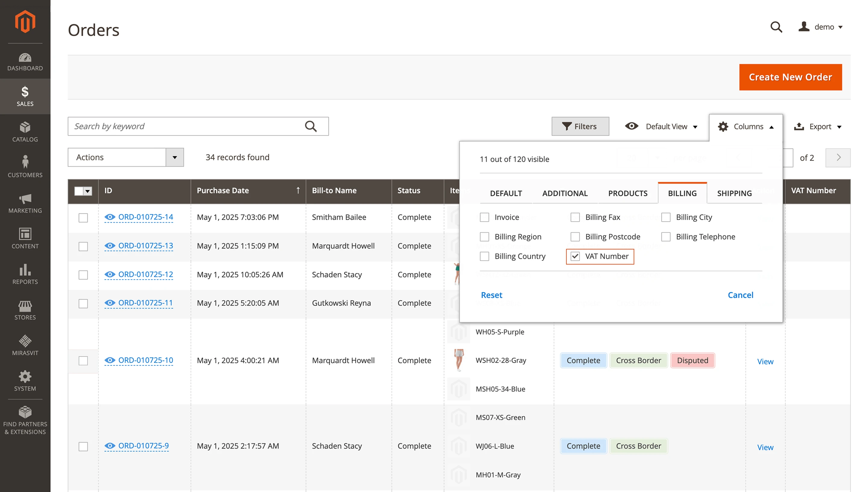This screenshot has width=868, height=492.
Task: Click the Create New Order button
Action: [x=790, y=77]
